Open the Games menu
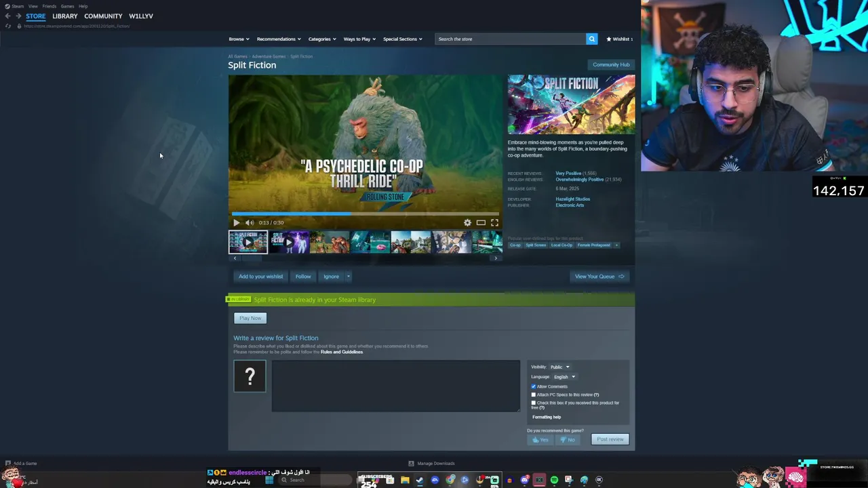The height and width of the screenshot is (488, 868). 67,6
